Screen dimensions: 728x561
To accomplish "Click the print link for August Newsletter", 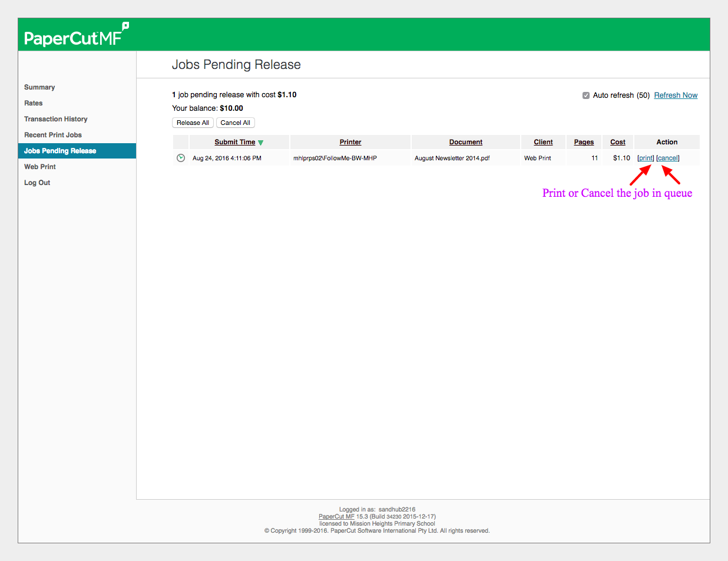I will (x=646, y=158).
